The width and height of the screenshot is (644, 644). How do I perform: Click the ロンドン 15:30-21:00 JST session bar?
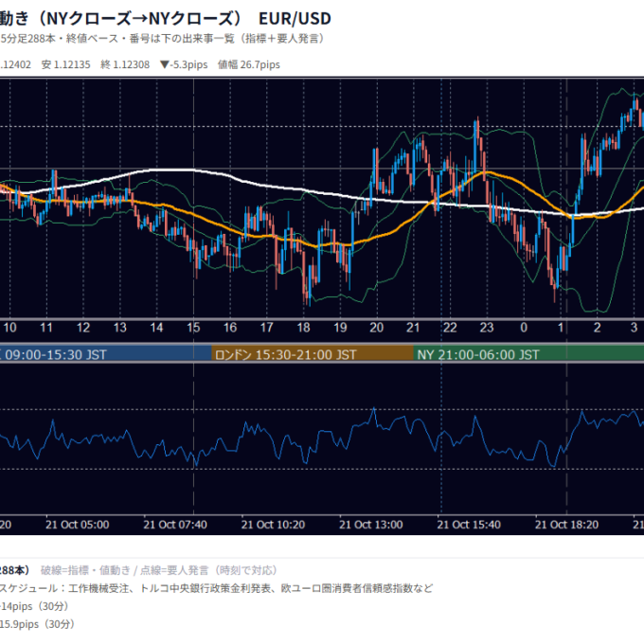pos(313,354)
